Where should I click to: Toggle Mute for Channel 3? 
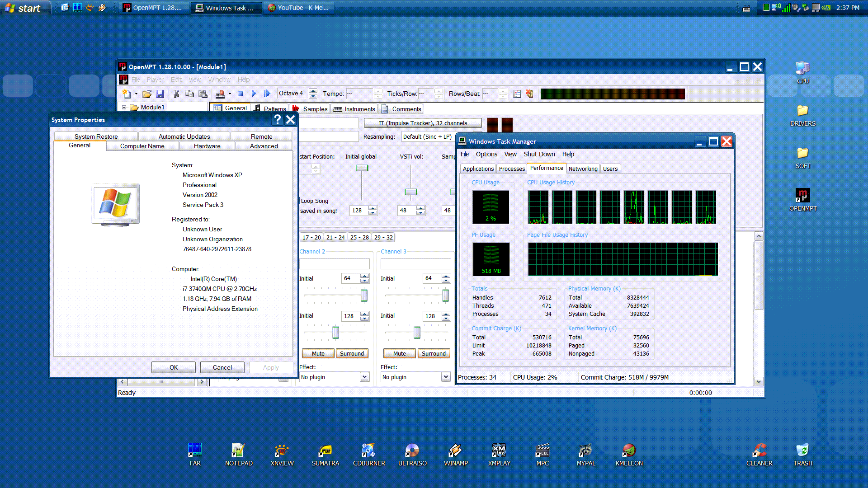point(400,353)
